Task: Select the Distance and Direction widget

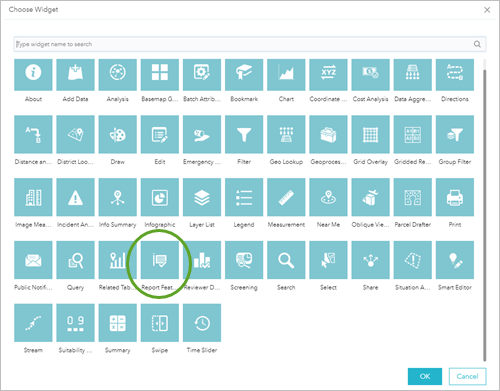Action: click(x=33, y=134)
